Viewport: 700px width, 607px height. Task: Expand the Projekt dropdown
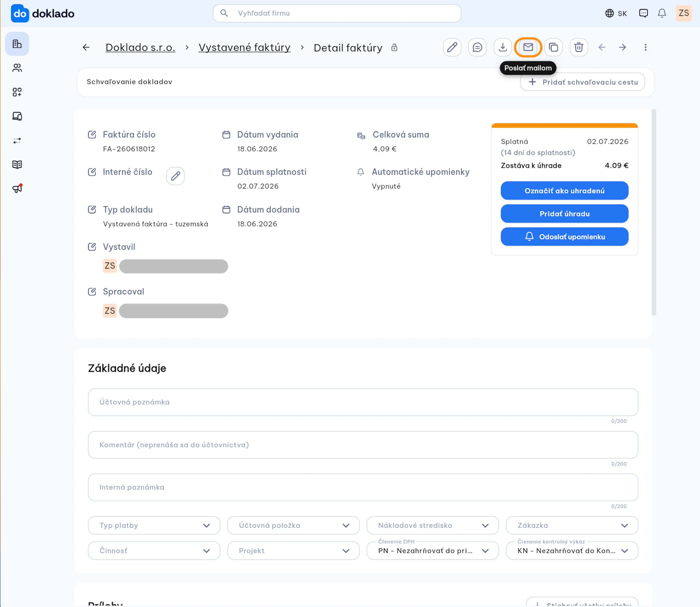tap(293, 551)
